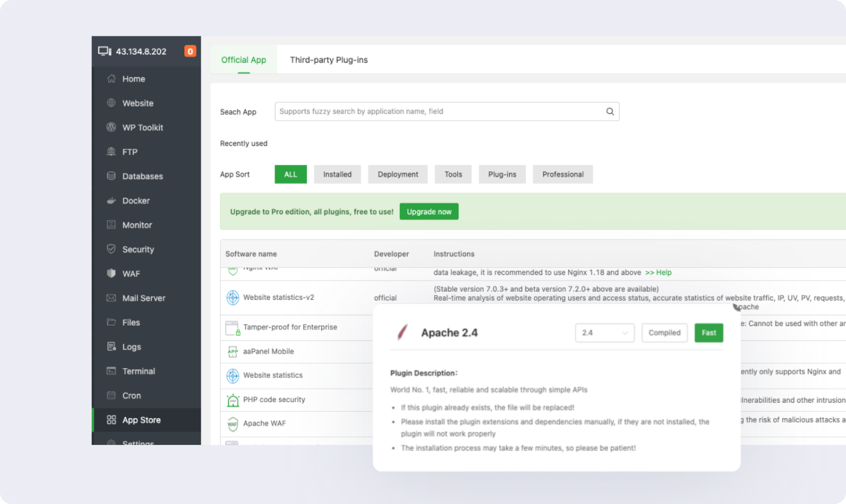Click the aaPanel Mobile name

point(268,351)
